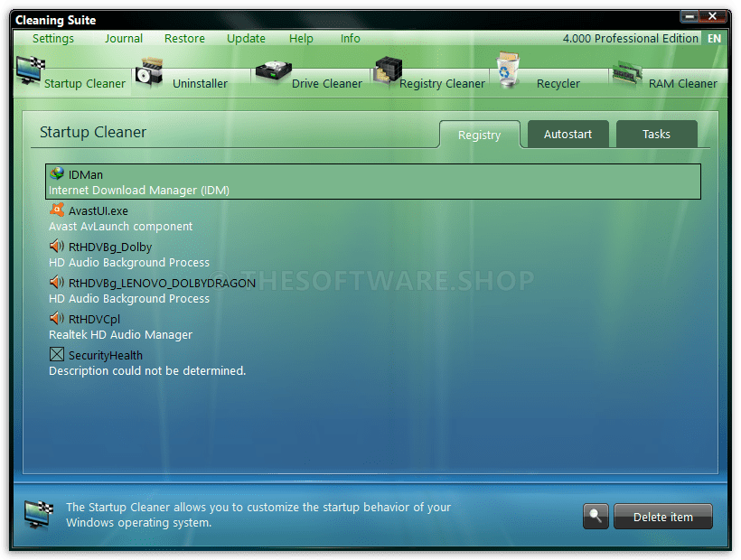
Task: Open the Restore menu
Action: (x=184, y=38)
